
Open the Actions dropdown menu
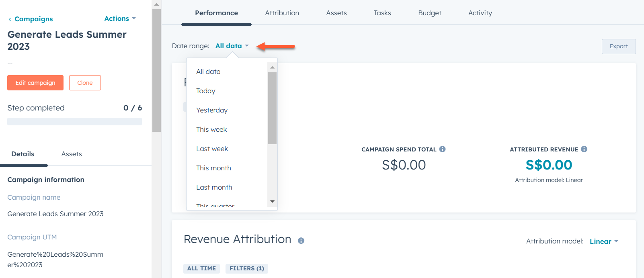120,18
